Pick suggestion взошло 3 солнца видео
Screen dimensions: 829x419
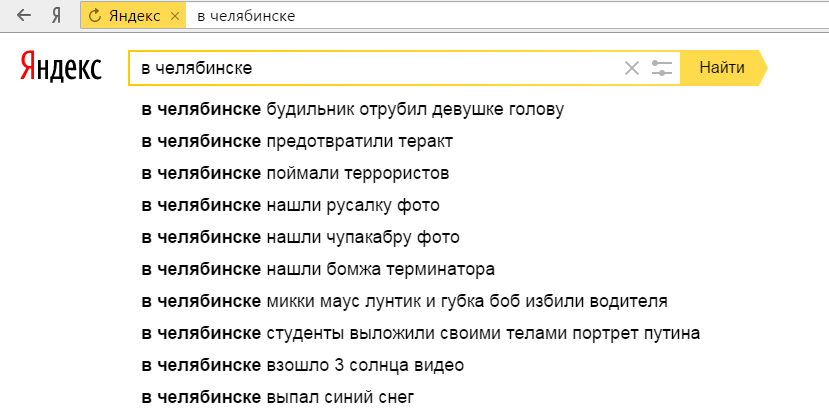pyautogui.click(x=302, y=365)
